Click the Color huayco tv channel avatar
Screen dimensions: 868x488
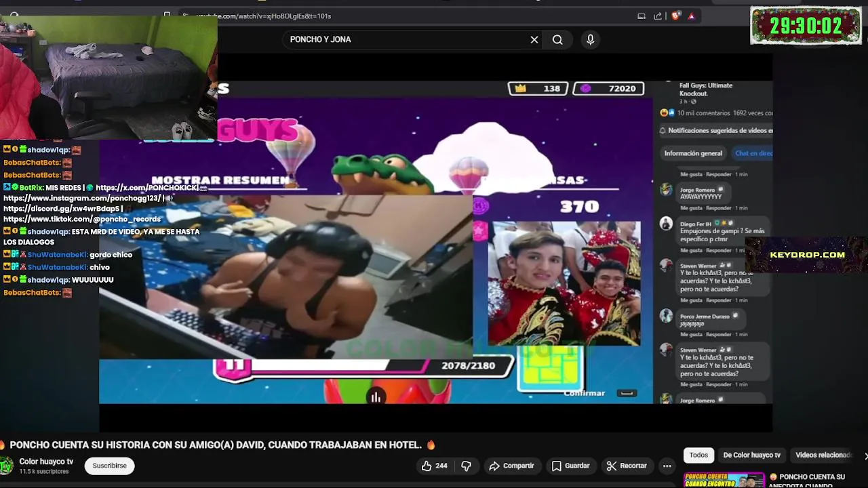[x=6, y=466]
